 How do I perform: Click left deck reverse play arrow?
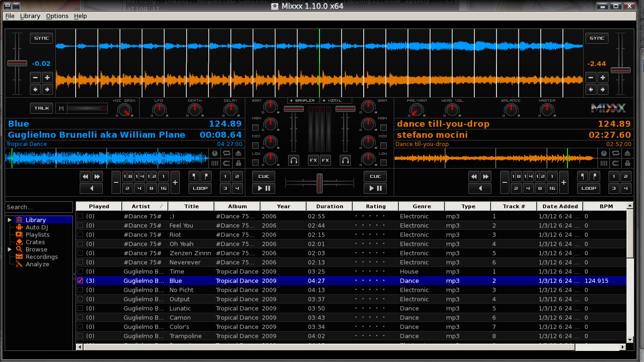point(91,188)
